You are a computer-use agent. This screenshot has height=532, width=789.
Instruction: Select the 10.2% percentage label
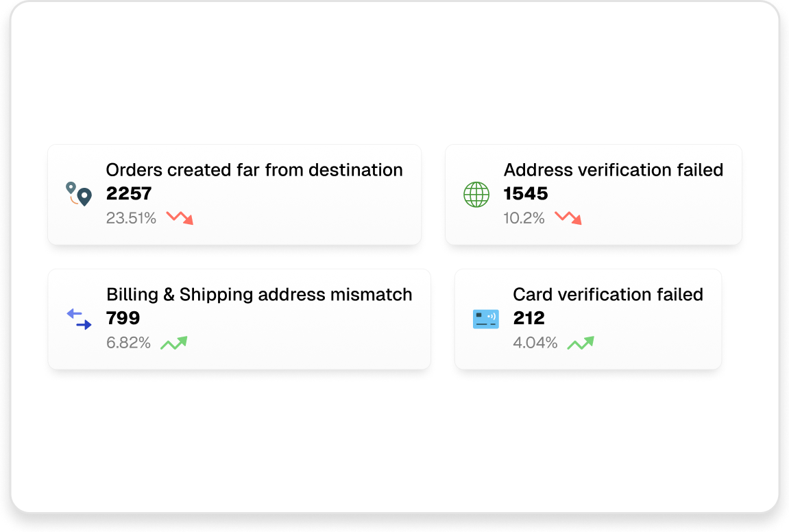(524, 218)
